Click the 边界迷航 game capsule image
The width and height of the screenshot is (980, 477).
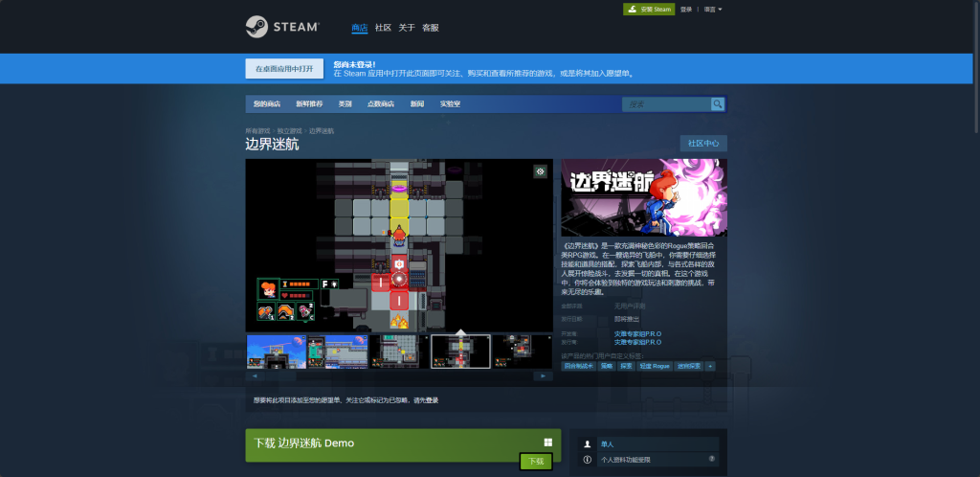[x=644, y=197]
